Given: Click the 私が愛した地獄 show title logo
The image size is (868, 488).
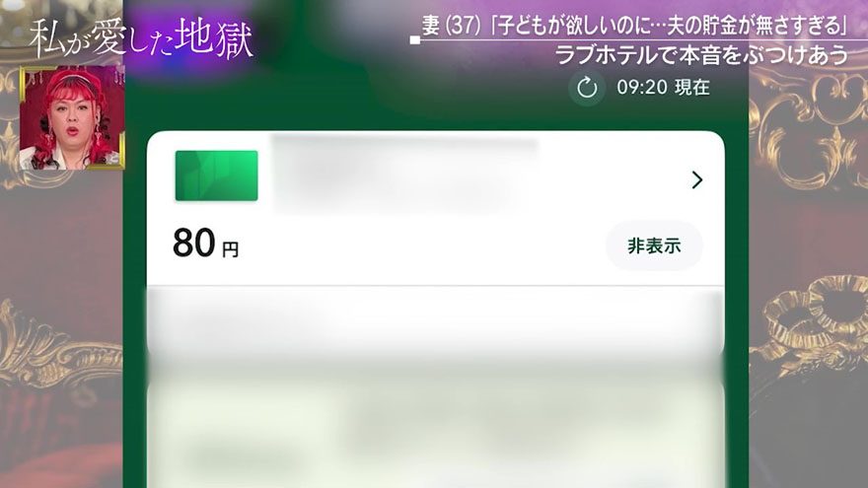Looking at the screenshot, I should coord(141,38).
